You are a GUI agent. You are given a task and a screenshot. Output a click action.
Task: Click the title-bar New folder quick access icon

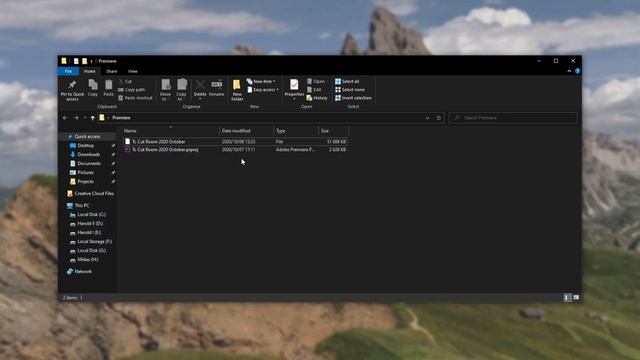84,61
